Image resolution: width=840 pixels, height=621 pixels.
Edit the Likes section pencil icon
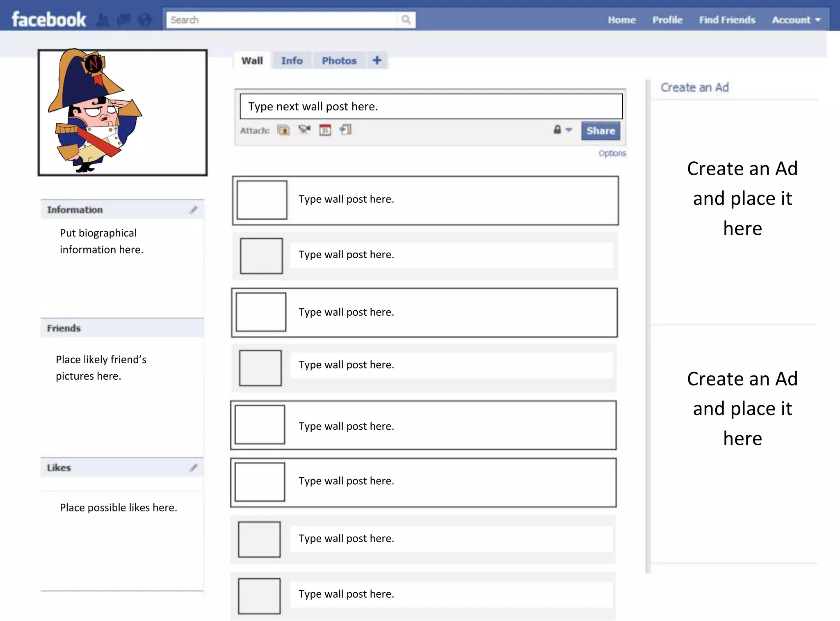[x=193, y=467]
